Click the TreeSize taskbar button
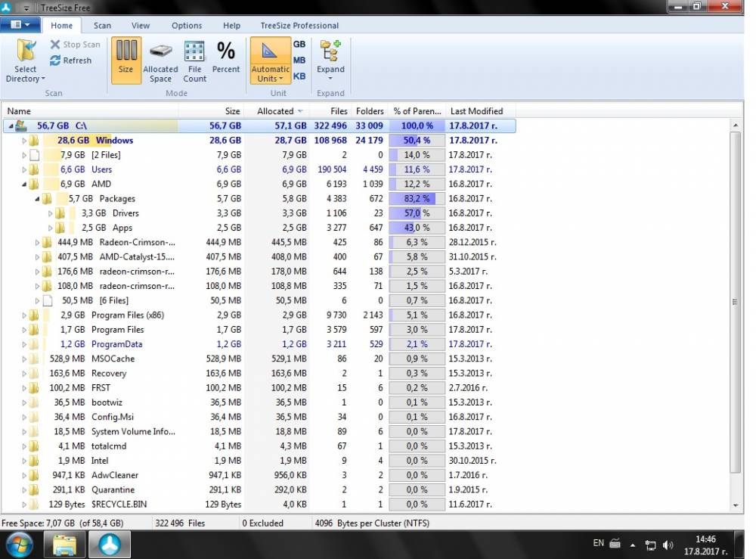The width and height of the screenshot is (756, 559). [110, 545]
